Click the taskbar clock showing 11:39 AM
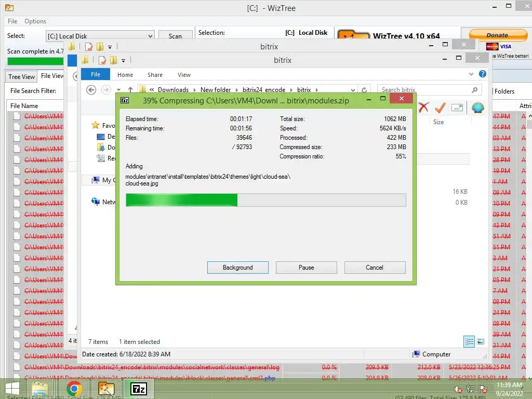532x399 pixels. click(x=509, y=389)
